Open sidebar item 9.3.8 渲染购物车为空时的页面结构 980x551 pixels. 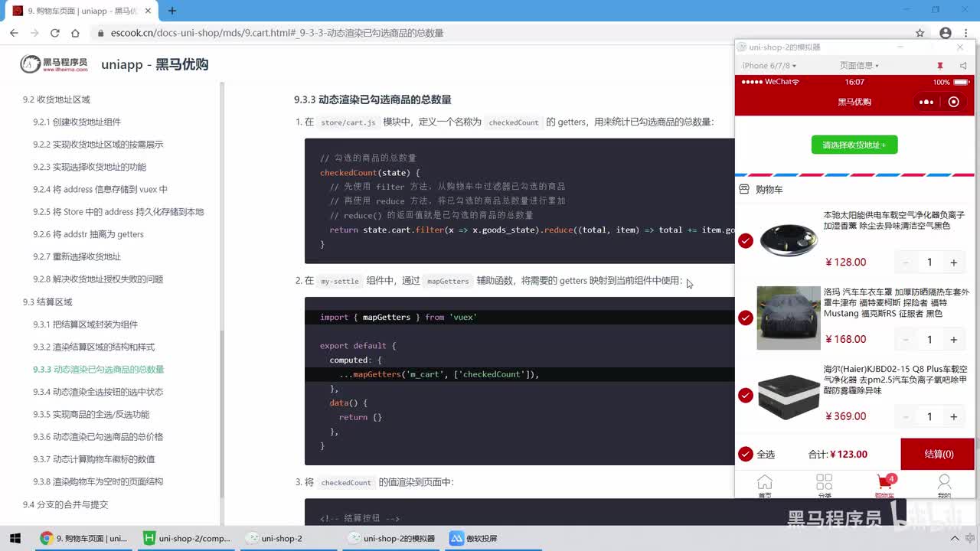point(98,481)
